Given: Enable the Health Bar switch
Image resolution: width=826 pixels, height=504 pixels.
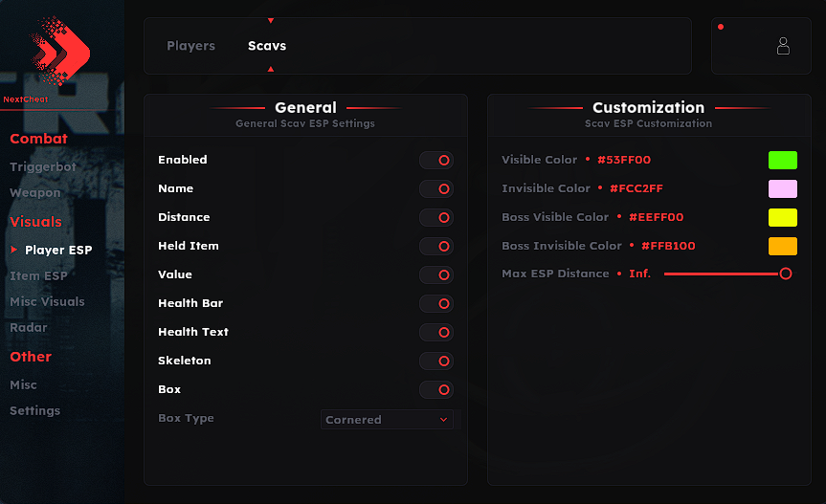Looking at the screenshot, I should (x=436, y=303).
